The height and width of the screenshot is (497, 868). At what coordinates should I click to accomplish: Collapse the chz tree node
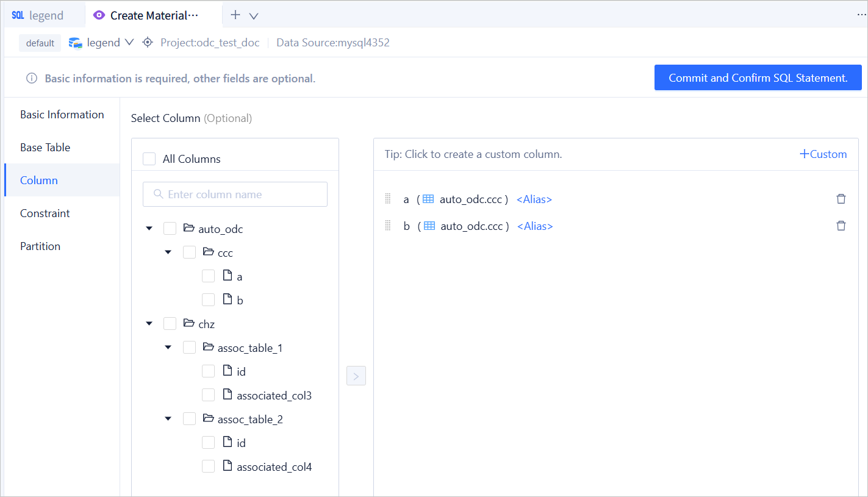click(x=149, y=324)
